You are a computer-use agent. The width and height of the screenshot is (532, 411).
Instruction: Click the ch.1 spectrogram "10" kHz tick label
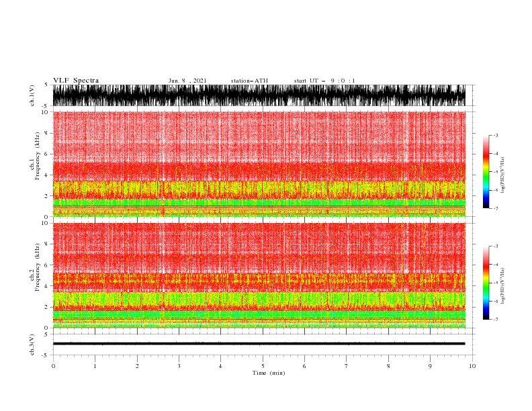(x=45, y=112)
